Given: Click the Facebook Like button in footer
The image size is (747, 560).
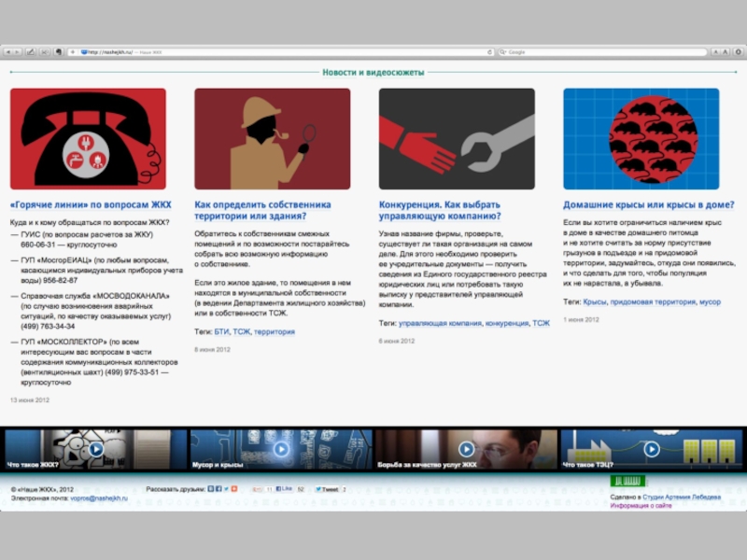Looking at the screenshot, I should [286, 489].
